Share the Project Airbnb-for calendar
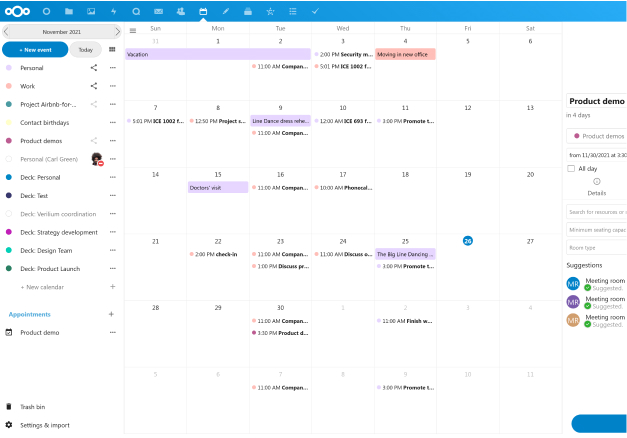The width and height of the screenshot is (627, 438). 94,104
